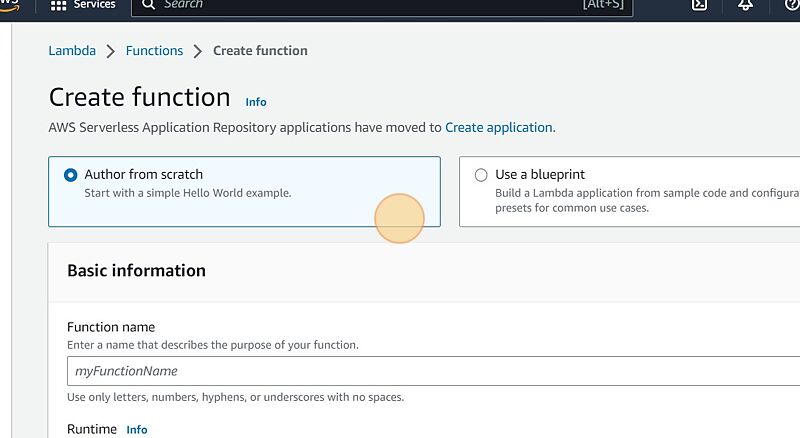
Task: Click the Function name input field
Action: 433,371
